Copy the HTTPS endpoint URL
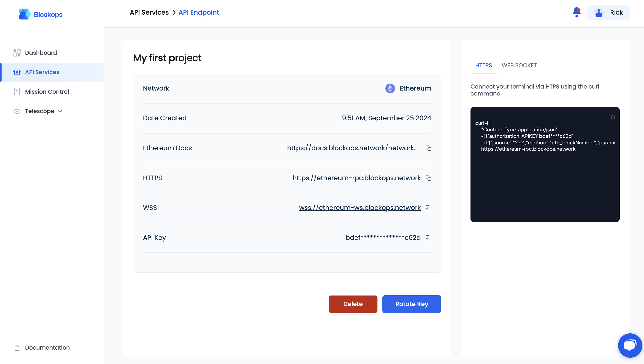 pyautogui.click(x=428, y=178)
